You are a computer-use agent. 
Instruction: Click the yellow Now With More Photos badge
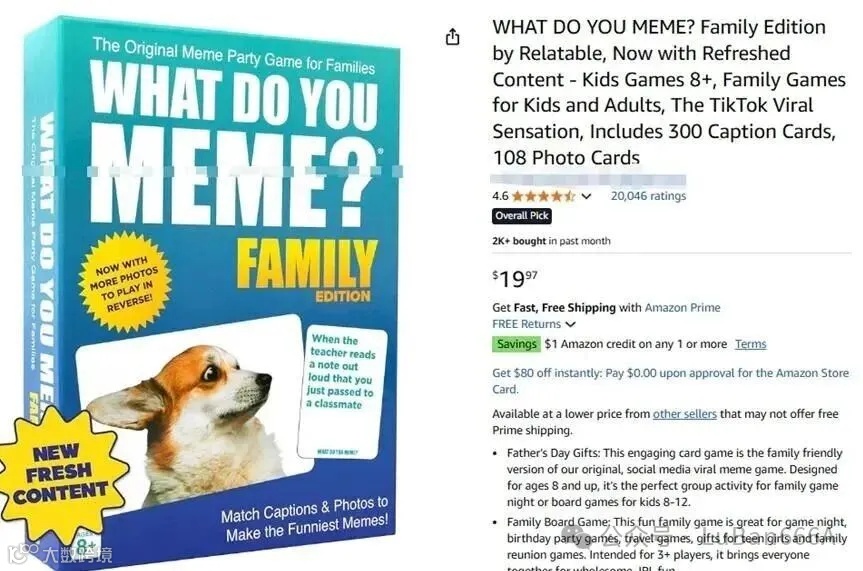click(x=125, y=282)
